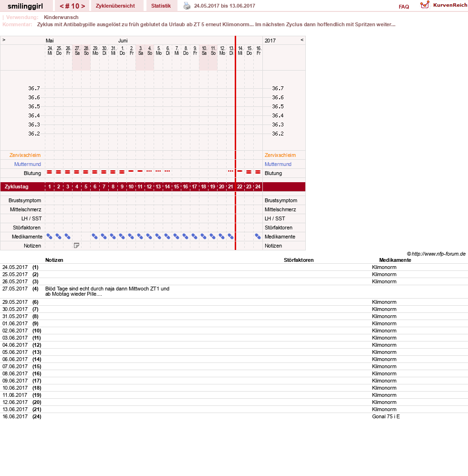The width and height of the screenshot is (468, 476).
Task: Click medication pill icon on cycle day 15
Action: [x=176, y=237]
